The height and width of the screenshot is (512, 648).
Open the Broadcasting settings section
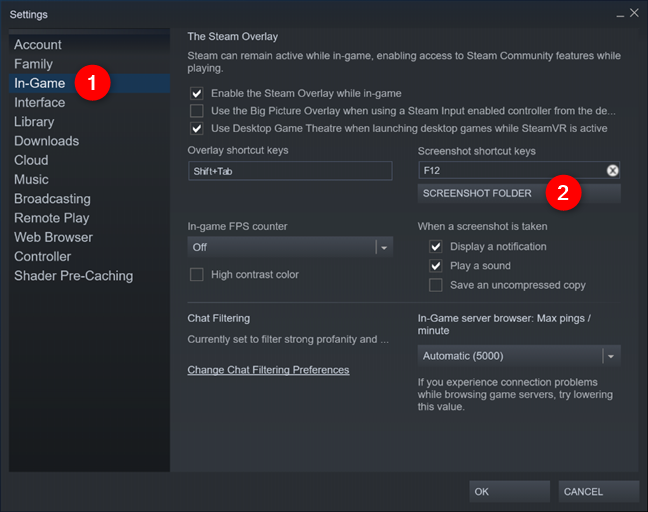click(89, 199)
